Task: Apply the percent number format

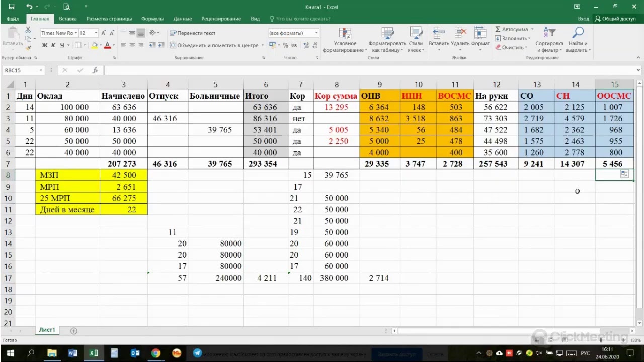Action: (x=286, y=45)
